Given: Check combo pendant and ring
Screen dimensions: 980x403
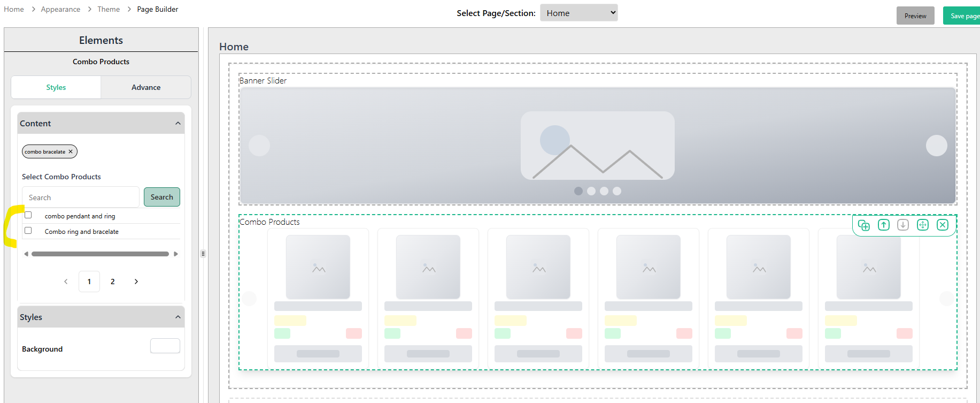Looking at the screenshot, I should coord(28,215).
